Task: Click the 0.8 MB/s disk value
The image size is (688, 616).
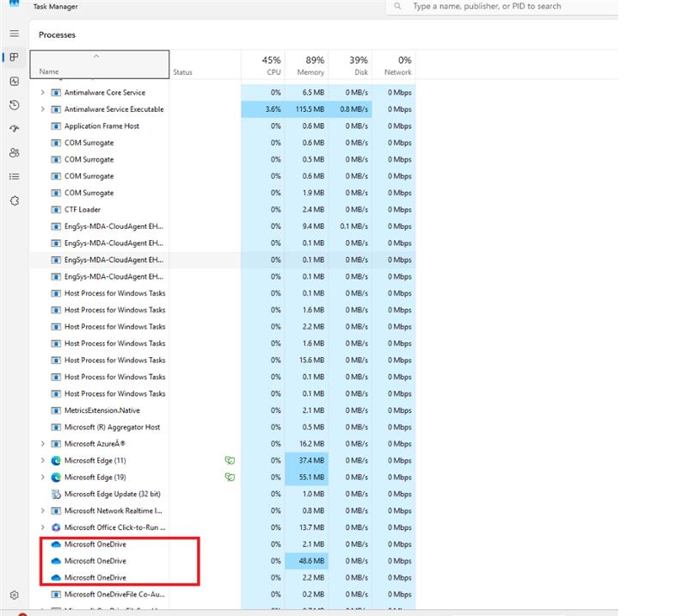Action: pyautogui.click(x=353, y=109)
